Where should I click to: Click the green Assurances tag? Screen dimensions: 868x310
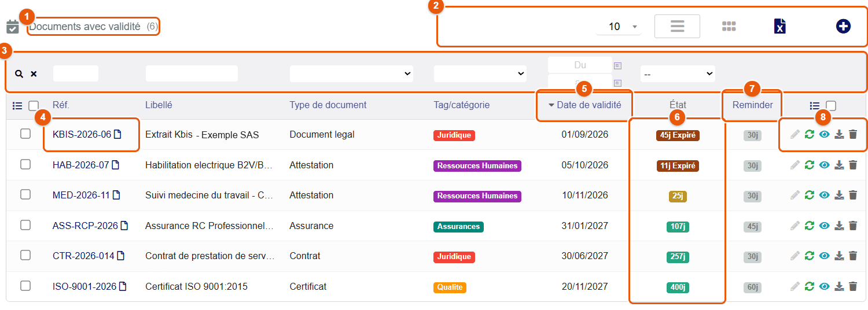[458, 226]
